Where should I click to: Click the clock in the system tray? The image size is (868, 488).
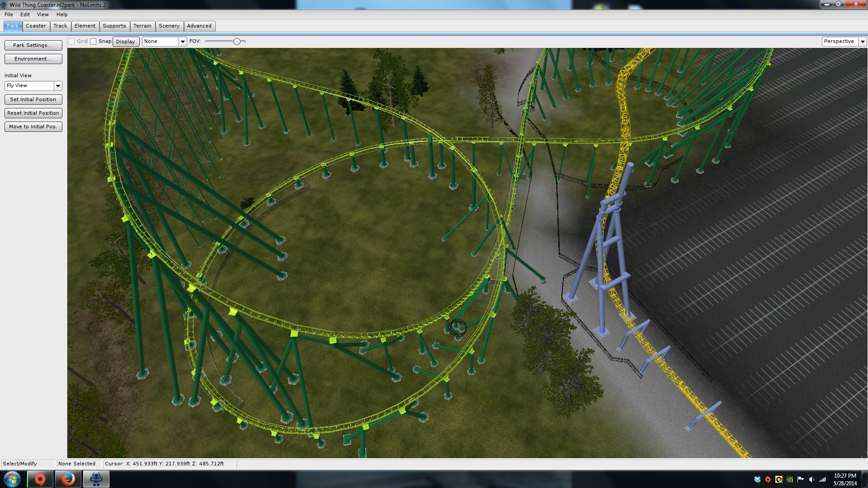844,479
